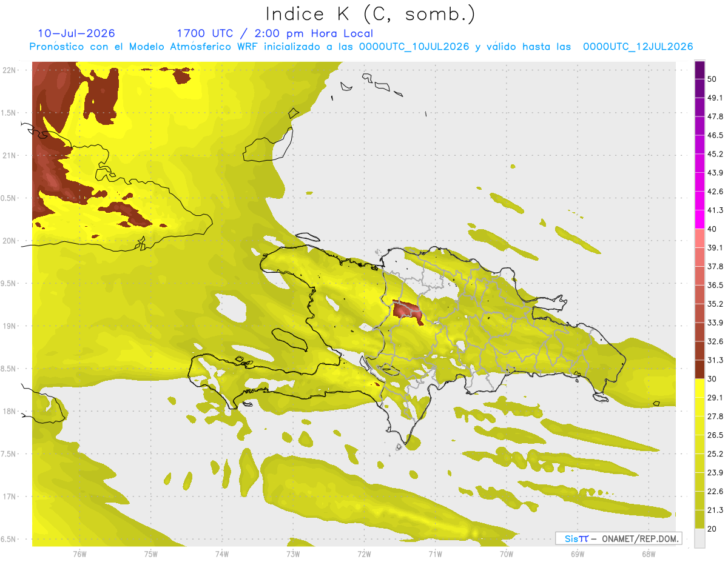This screenshot has height=562, width=728.
Task: Click the colorbar label '25.2'
Action: [715, 453]
